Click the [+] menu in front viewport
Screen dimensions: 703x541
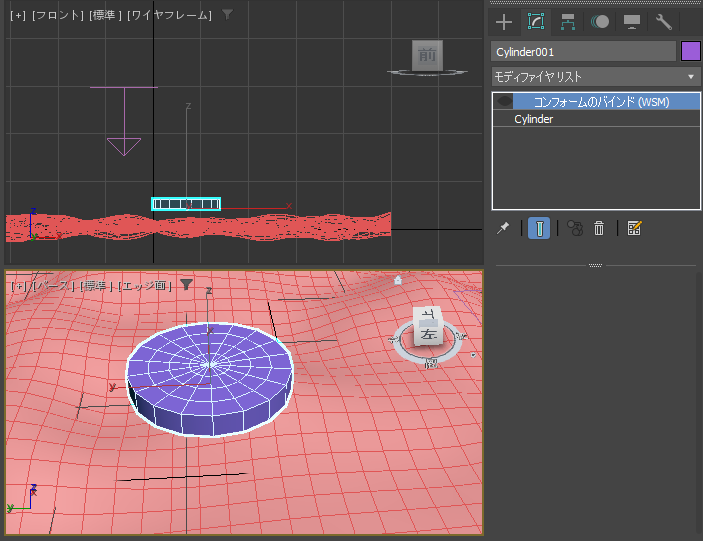pos(18,16)
